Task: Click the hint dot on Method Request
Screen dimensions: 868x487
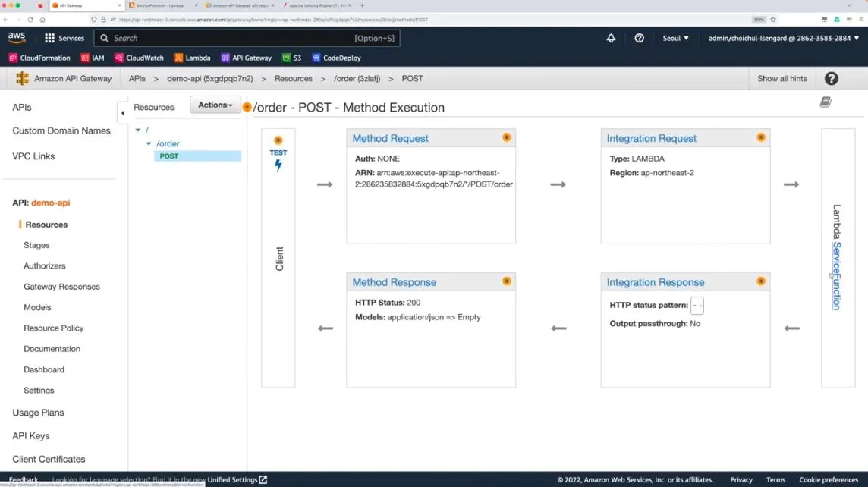Action: click(x=506, y=137)
